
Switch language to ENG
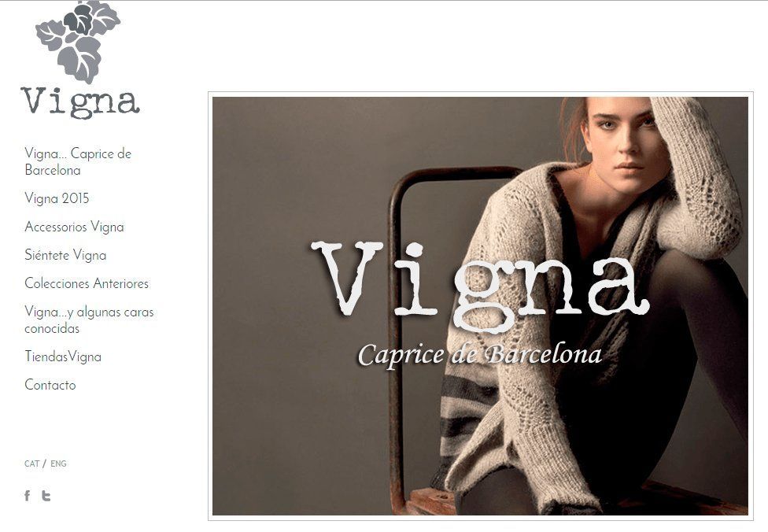(58, 464)
